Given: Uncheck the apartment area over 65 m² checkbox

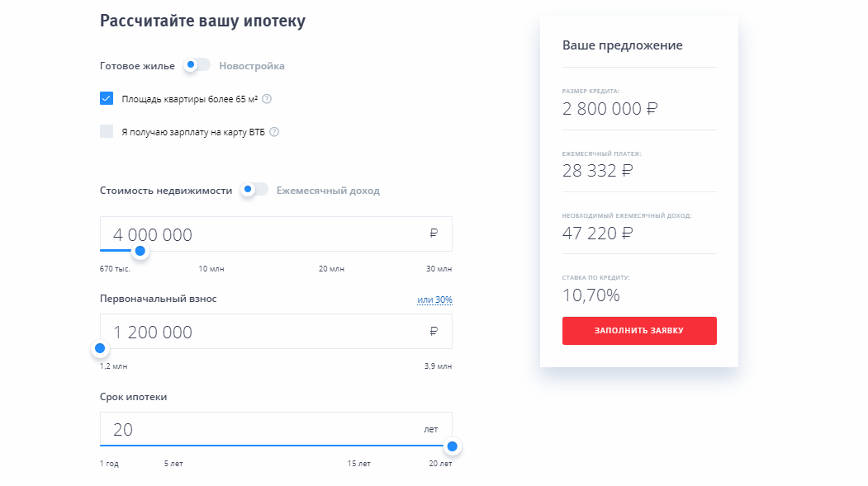Looking at the screenshot, I should [x=107, y=99].
